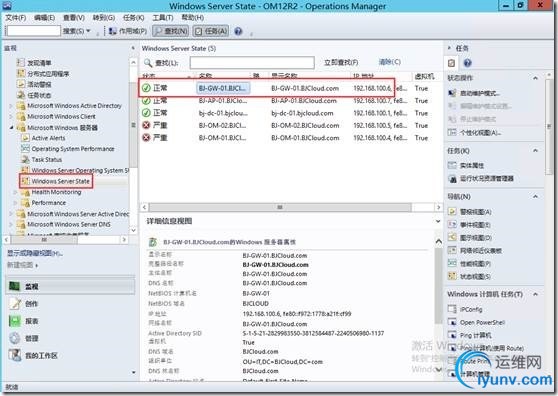Click the 性能视图(P) performance view icon

[x=452, y=263]
